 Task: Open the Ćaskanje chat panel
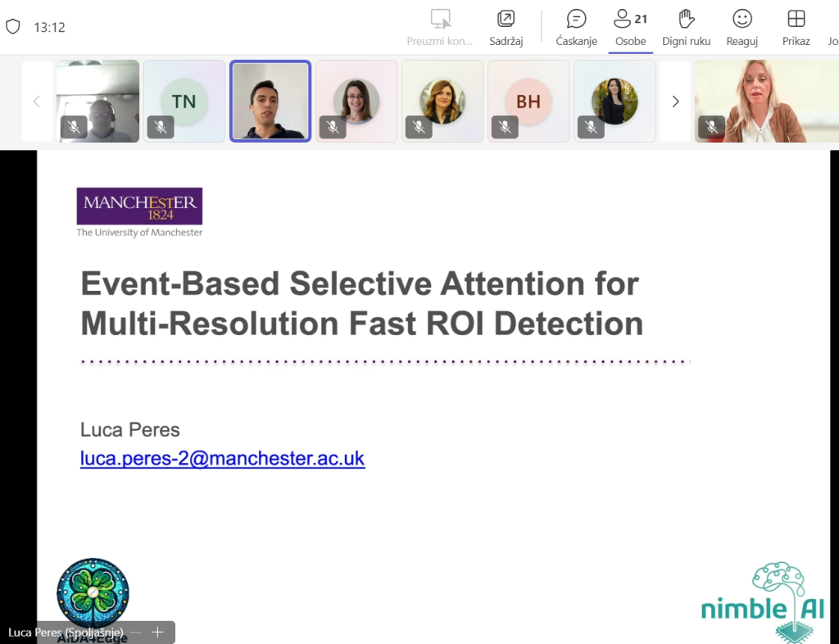pos(576,27)
